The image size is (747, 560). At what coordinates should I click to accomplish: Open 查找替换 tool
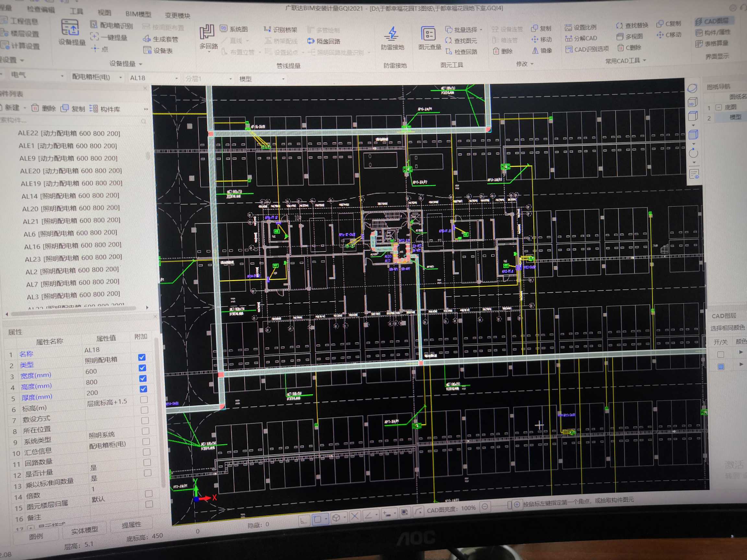[x=632, y=25]
